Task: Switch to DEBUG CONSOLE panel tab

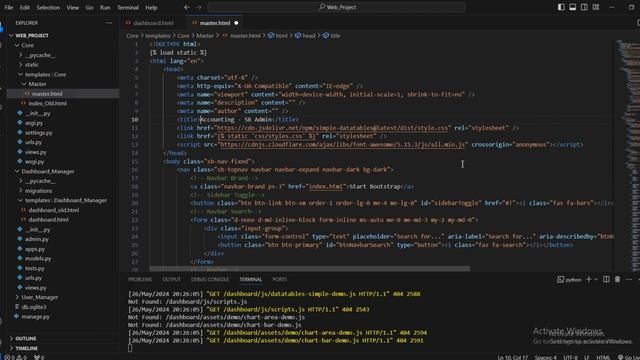Action: point(210,280)
